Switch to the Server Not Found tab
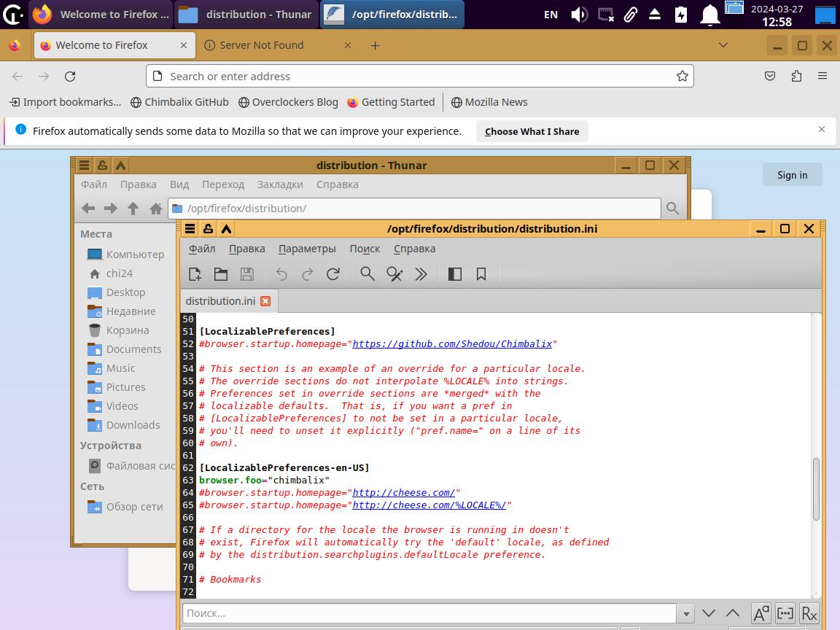 pyautogui.click(x=262, y=45)
